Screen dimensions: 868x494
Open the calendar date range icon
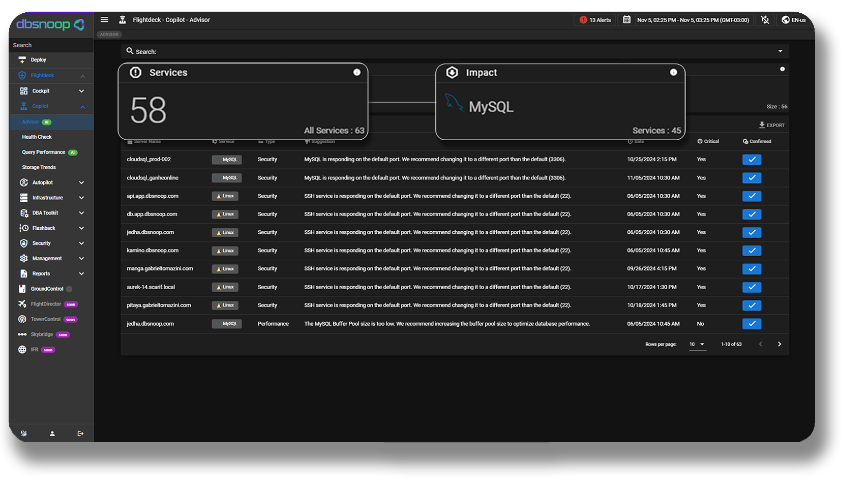pyautogui.click(x=626, y=20)
